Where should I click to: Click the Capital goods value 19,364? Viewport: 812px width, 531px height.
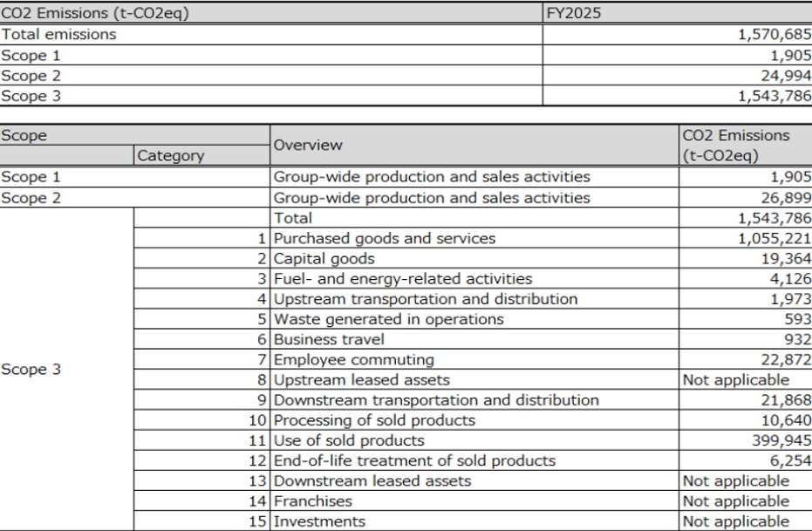746,258
